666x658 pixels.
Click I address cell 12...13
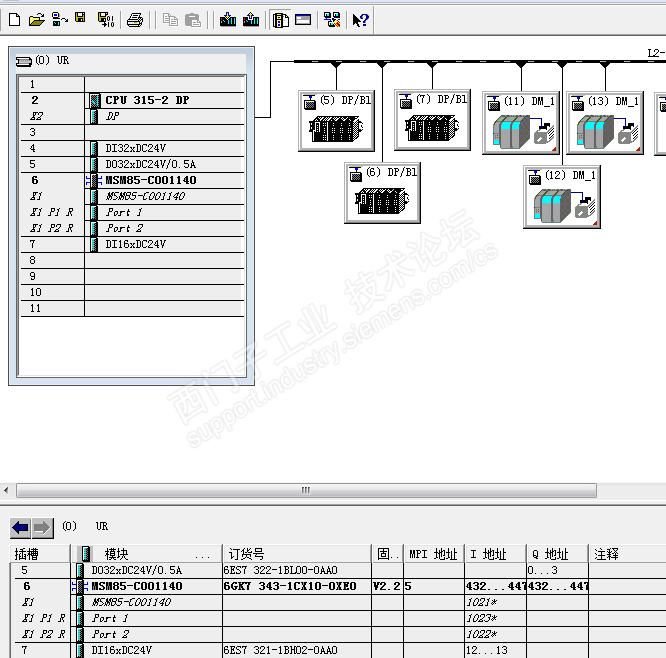(495, 650)
